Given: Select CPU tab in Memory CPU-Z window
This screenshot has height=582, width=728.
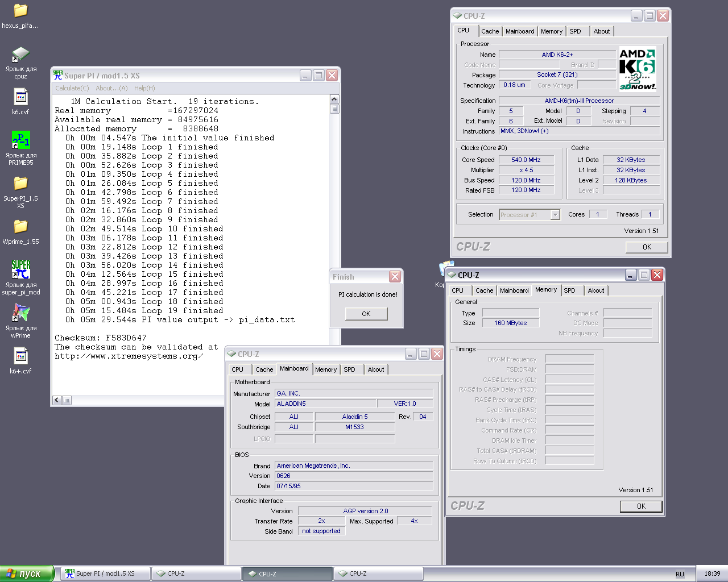Looking at the screenshot, I should pyautogui.click(x=458, y=290).
